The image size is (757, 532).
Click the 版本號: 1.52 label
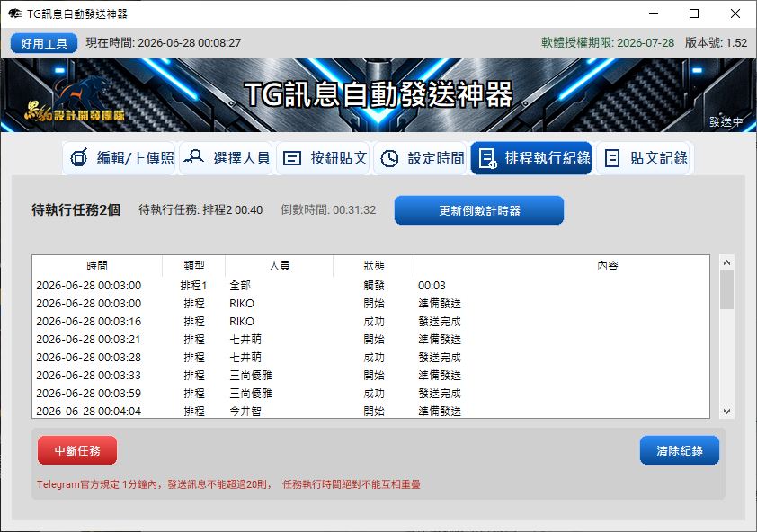tap(716, 43)
